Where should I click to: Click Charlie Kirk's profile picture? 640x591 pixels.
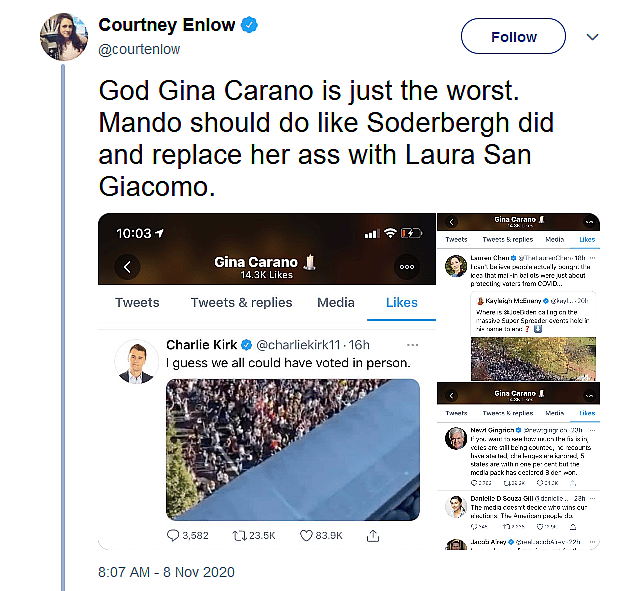point(136,361)
